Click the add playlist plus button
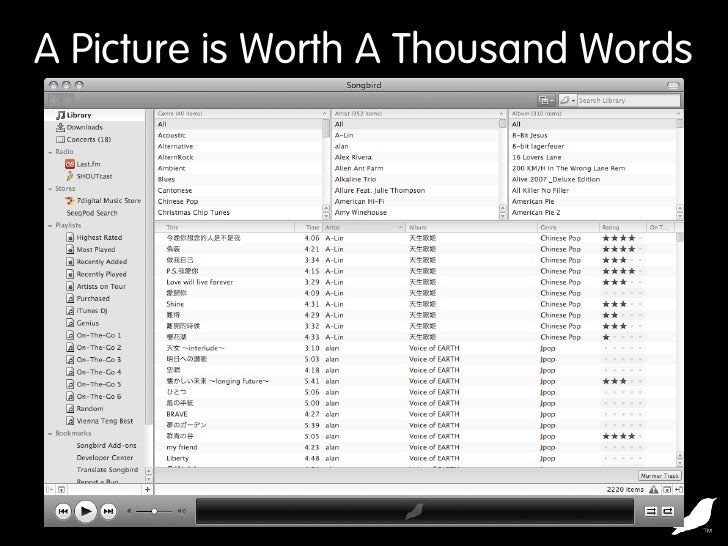 tap(147, 489)
